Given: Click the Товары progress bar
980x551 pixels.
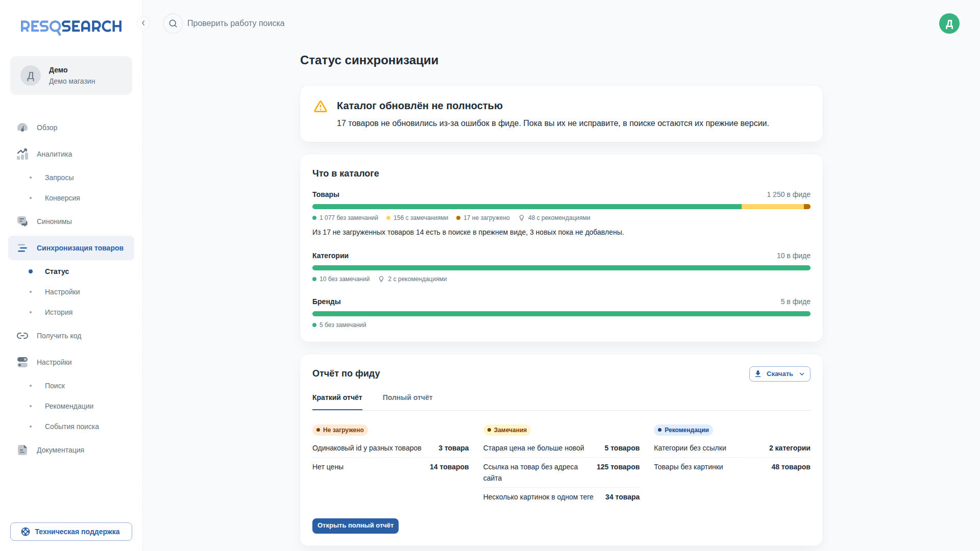Looking at the screenshot, I should 561,207.
